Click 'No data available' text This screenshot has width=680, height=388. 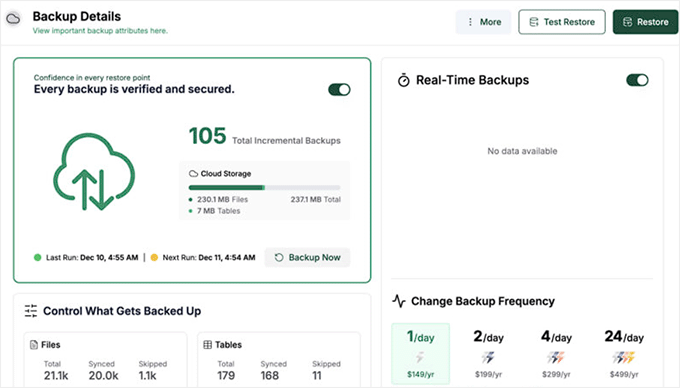pos(522,151)
